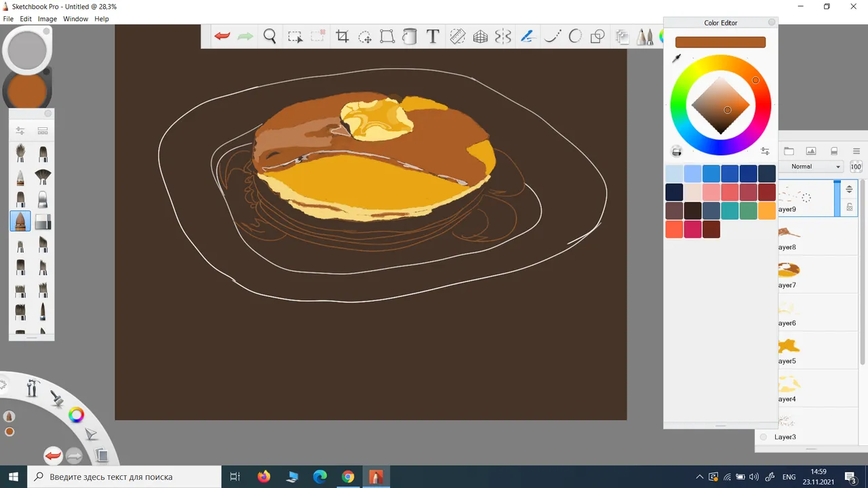868x488 pixels.
Task: Click the red Undo arrow in top toolbar
Action: (222, 37)
